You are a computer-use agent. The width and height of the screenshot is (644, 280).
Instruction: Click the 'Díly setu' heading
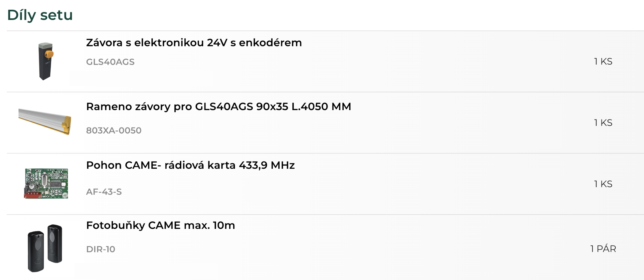(40, 15)
